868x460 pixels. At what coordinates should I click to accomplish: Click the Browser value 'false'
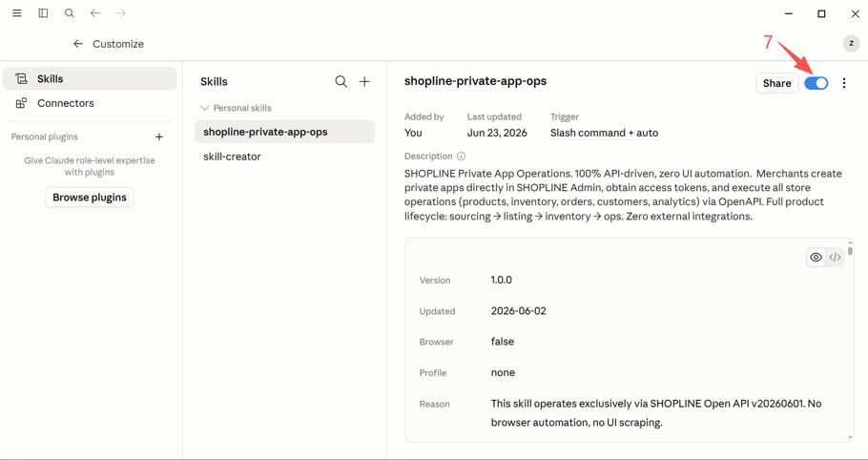point(502,342)
